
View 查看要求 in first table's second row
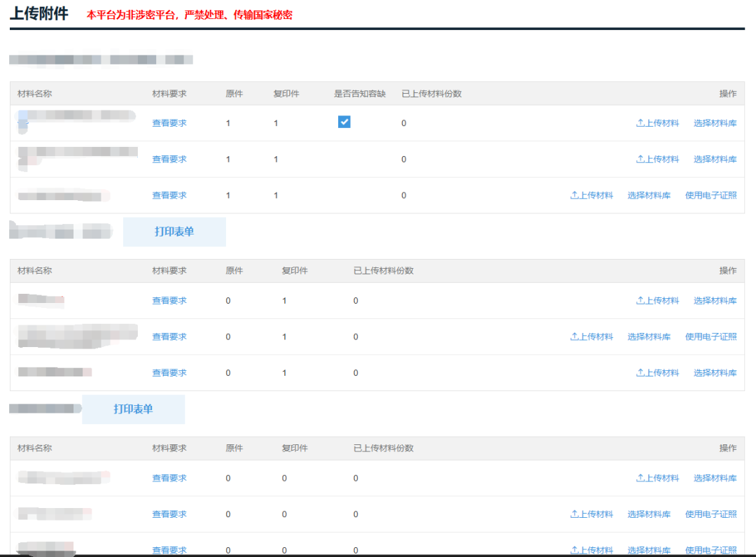169,159
